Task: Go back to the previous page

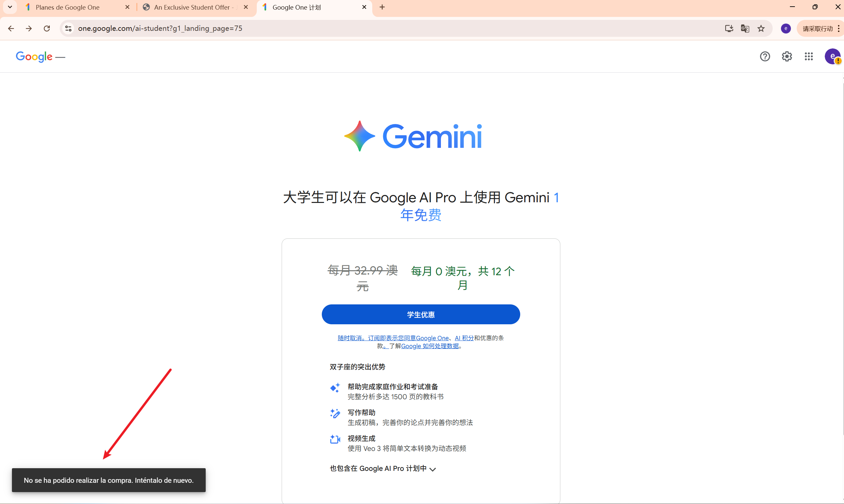Action: pos(11,29)
